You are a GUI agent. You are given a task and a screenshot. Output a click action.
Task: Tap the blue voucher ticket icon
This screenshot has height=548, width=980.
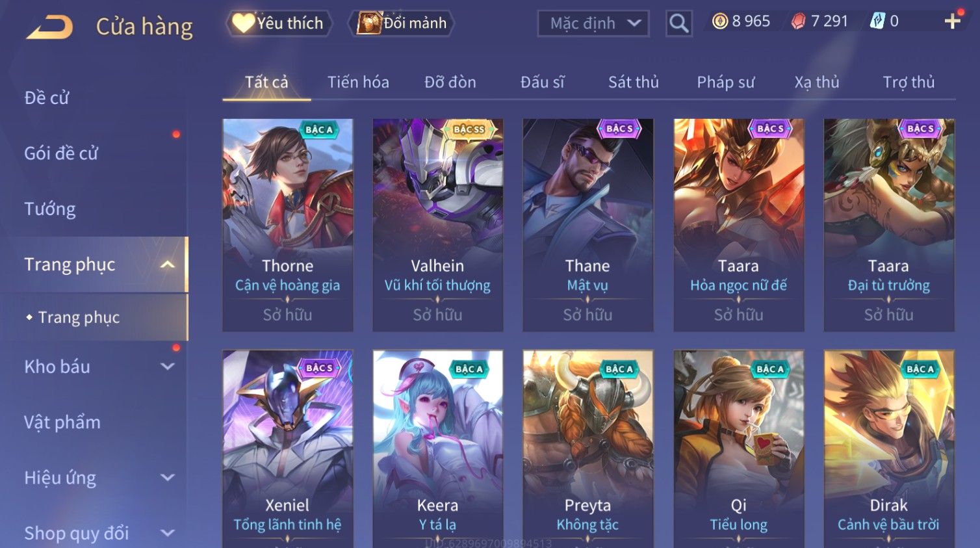(877, 21)
